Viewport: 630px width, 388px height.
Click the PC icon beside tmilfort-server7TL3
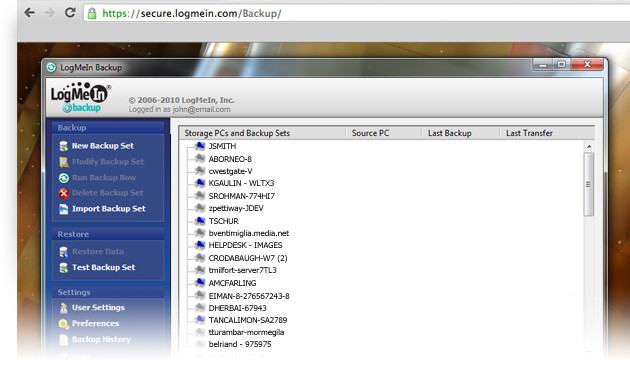(200, 270)
